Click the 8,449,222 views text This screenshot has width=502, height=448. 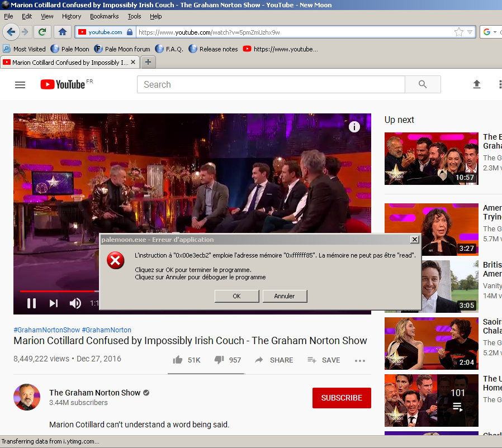(41, 359)
